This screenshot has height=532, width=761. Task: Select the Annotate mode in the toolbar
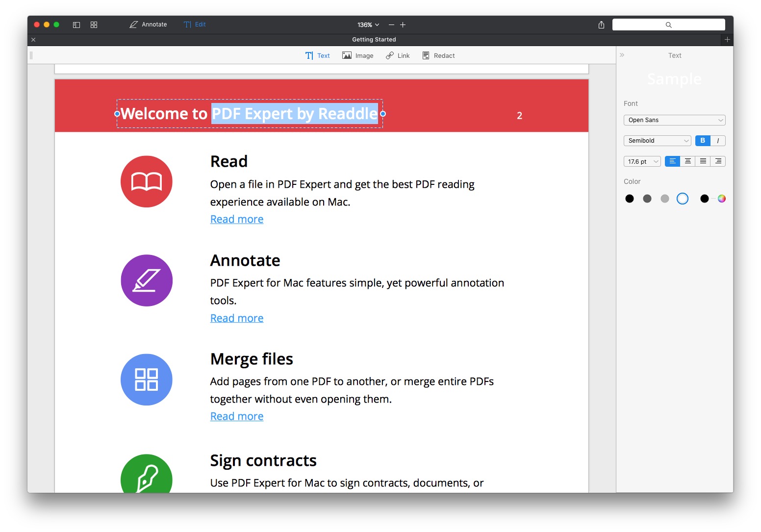pyautogui.click(x=148, y=24)
